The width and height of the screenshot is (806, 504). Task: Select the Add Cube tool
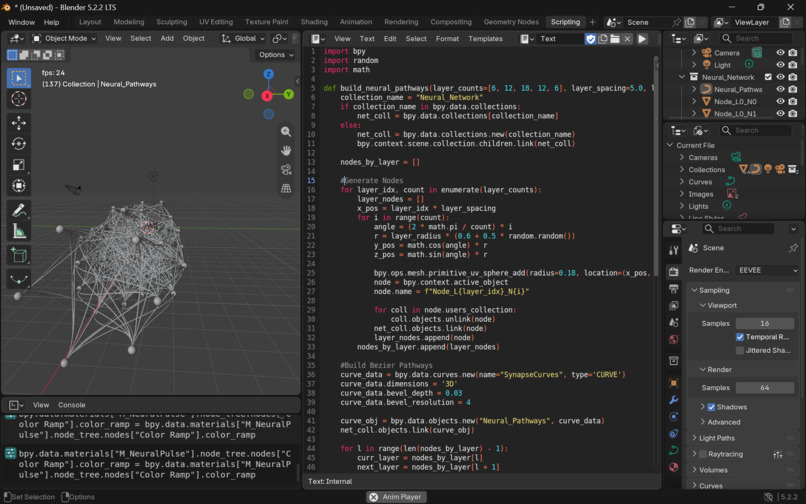tap(19, 256)
